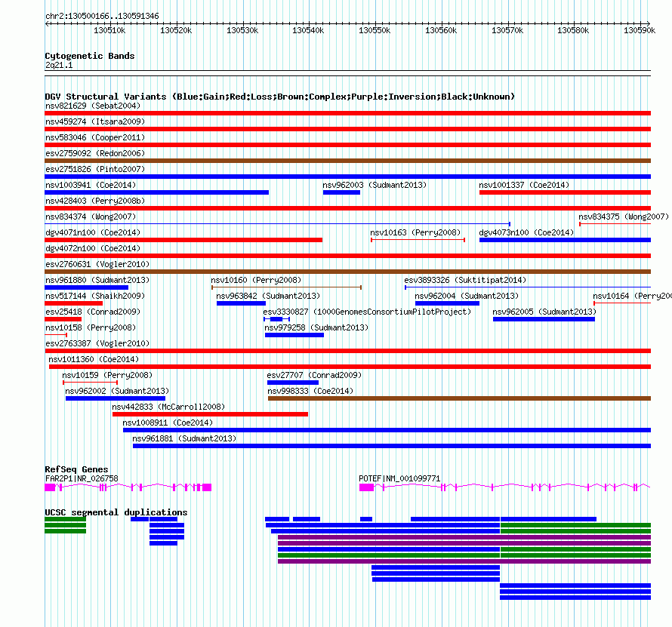Click nsv10159 (Perry2008) variant label

pos(107,375)
